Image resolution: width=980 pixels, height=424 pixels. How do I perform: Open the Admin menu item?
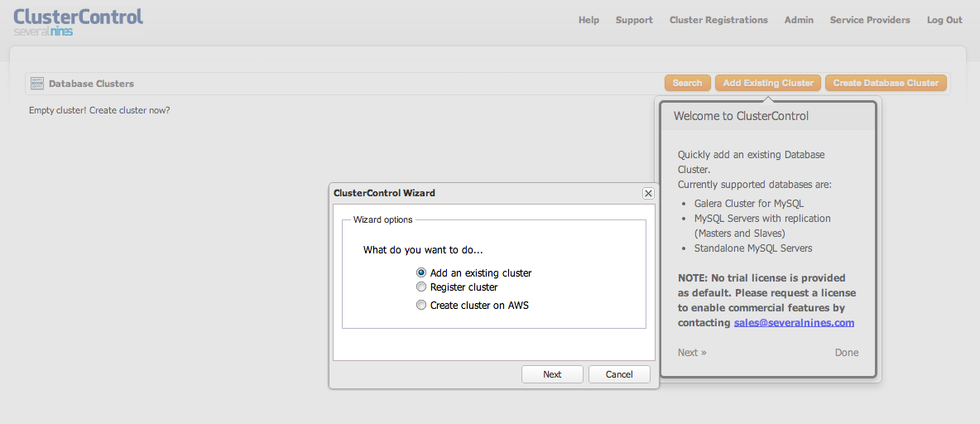799,20
